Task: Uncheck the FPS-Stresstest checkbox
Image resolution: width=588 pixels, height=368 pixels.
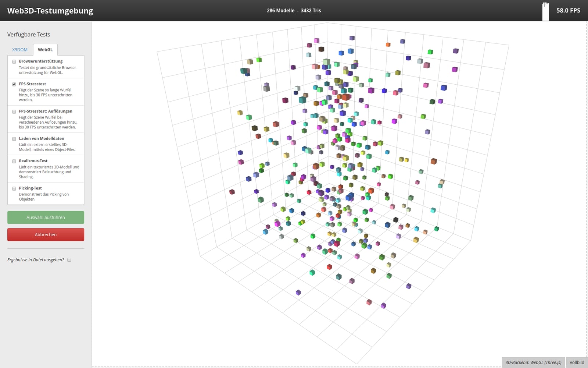Action: coord(14,84)
